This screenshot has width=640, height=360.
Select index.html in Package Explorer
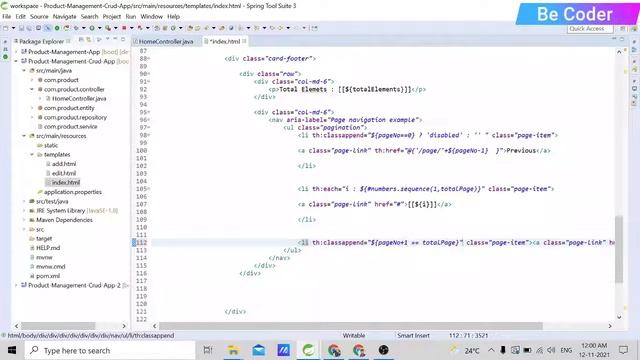coord(65,182)
